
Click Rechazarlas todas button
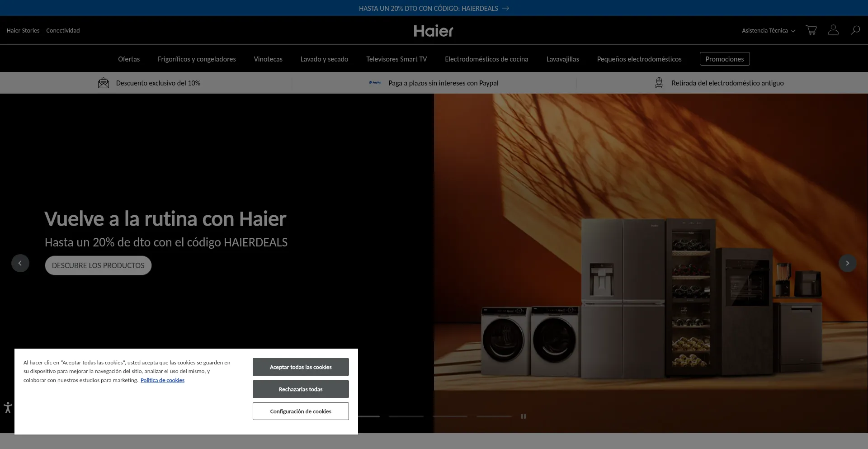301,389
